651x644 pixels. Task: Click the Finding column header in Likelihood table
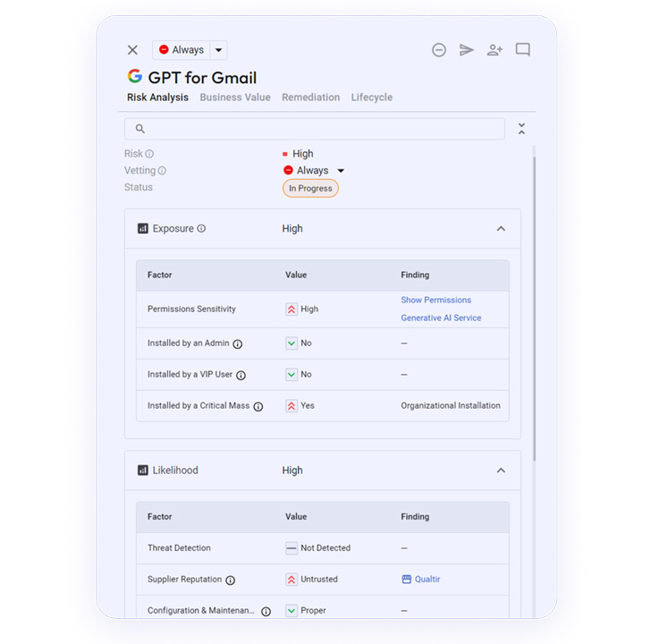coord(415,516)
